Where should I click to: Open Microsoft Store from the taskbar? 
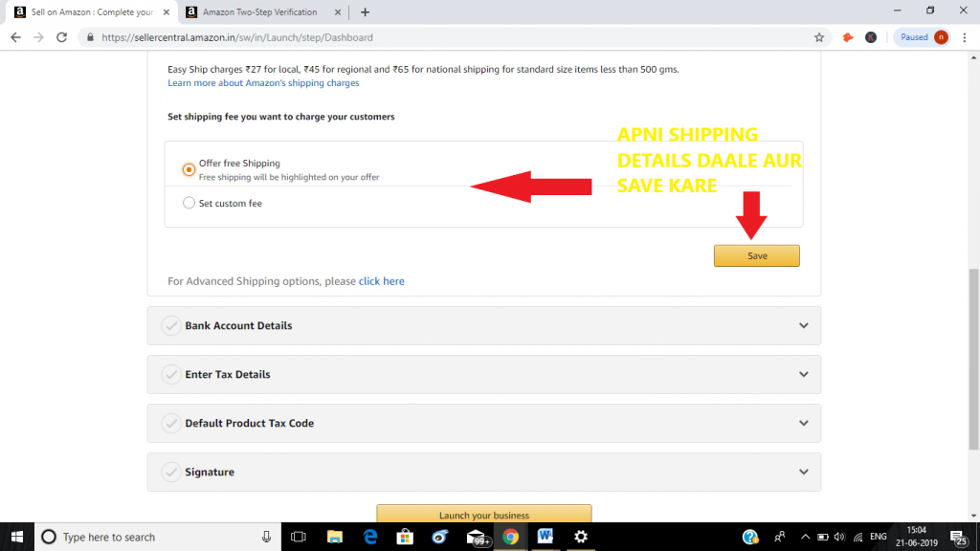[x=405, y=537]
